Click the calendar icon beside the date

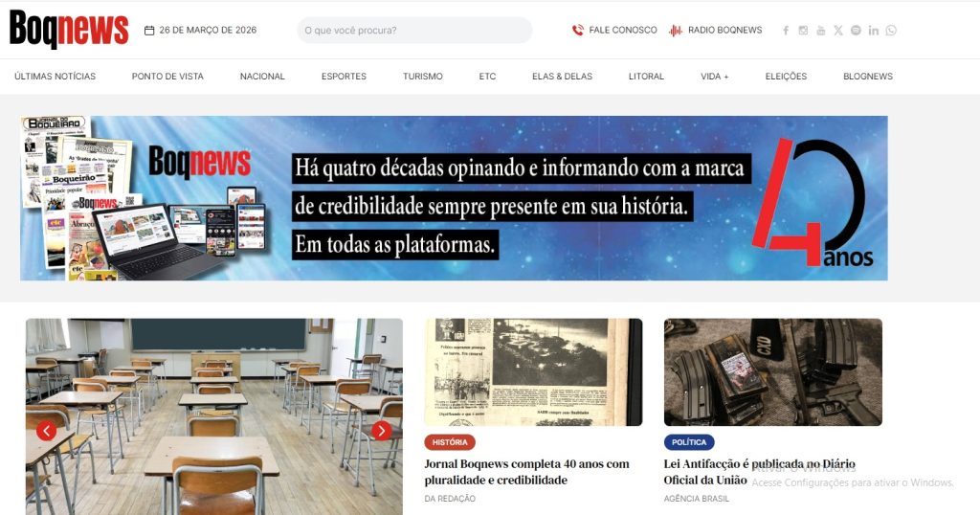pos(149,30)
